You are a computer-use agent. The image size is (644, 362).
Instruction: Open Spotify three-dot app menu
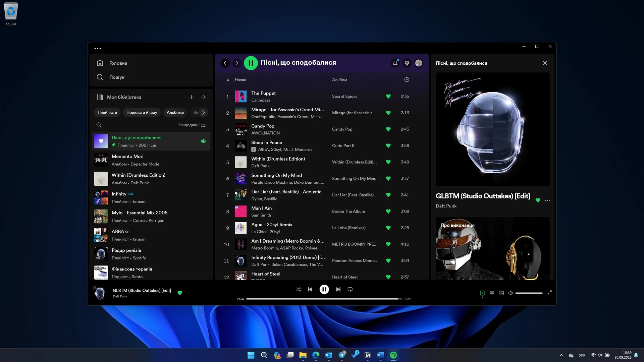tap(98, 49)
